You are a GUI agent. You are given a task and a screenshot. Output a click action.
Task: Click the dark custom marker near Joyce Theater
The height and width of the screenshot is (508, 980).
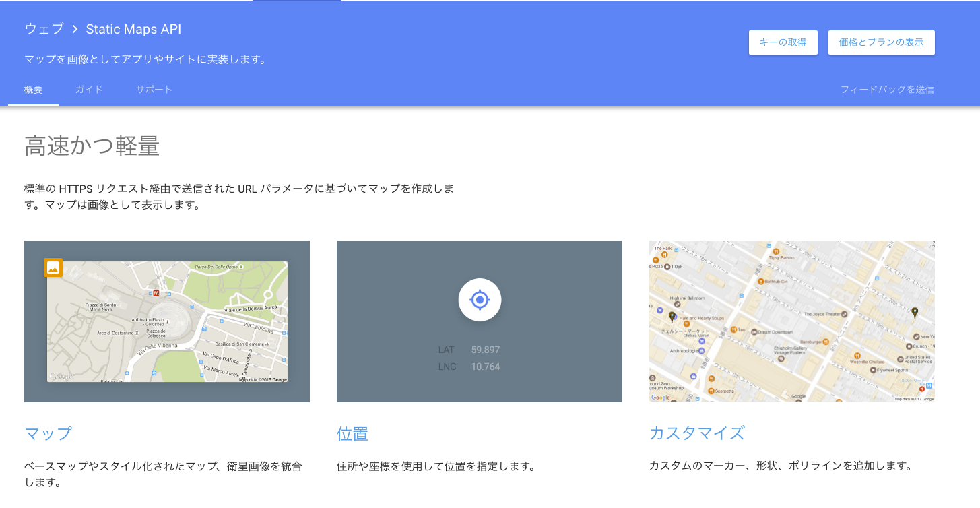tap(915, 313)
